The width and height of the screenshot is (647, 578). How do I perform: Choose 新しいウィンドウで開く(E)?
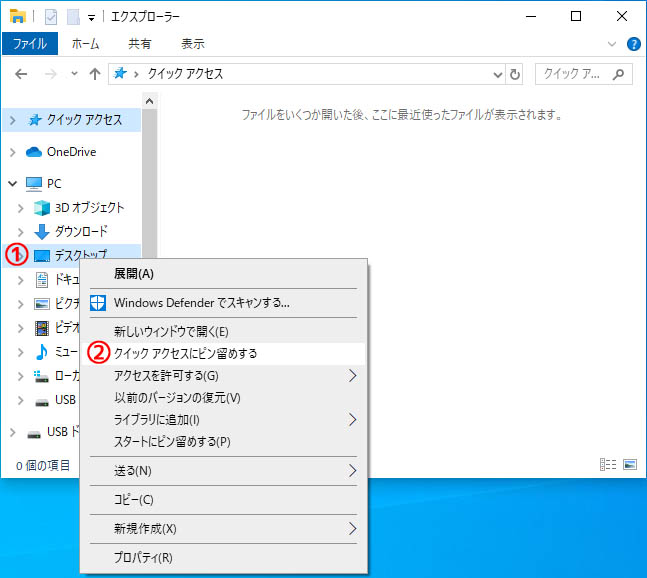pos(223,332)
